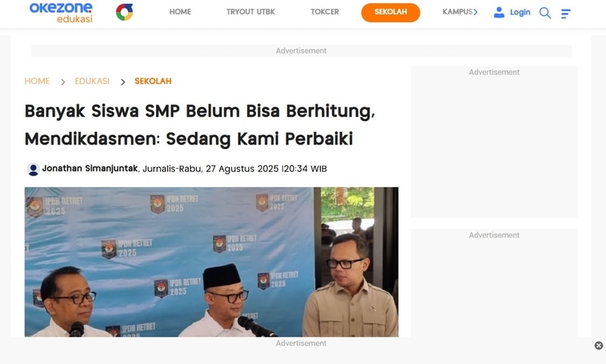The height and width of the screenshot is (364, 606).
Task: Click chevron after HOME breadcrumb
Action: (x=63, y=82)
